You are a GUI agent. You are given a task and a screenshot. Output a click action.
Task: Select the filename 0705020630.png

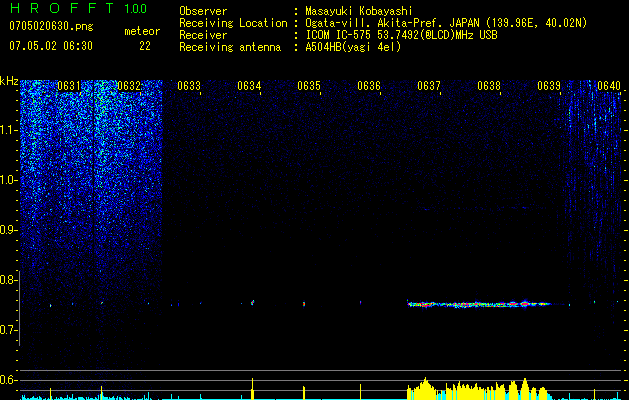51,26
